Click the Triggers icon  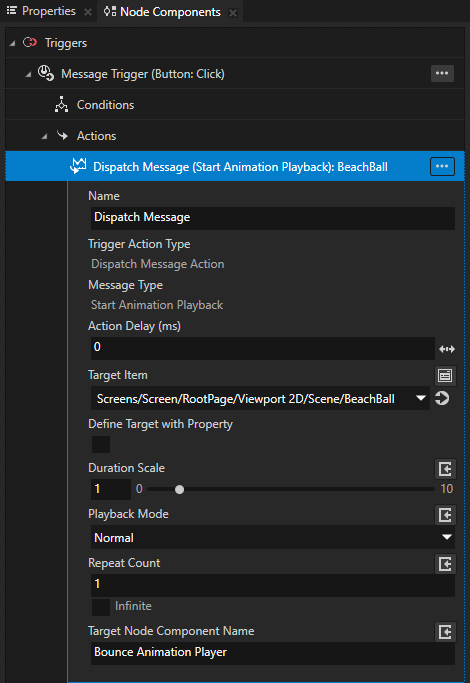tap(30, 42)
